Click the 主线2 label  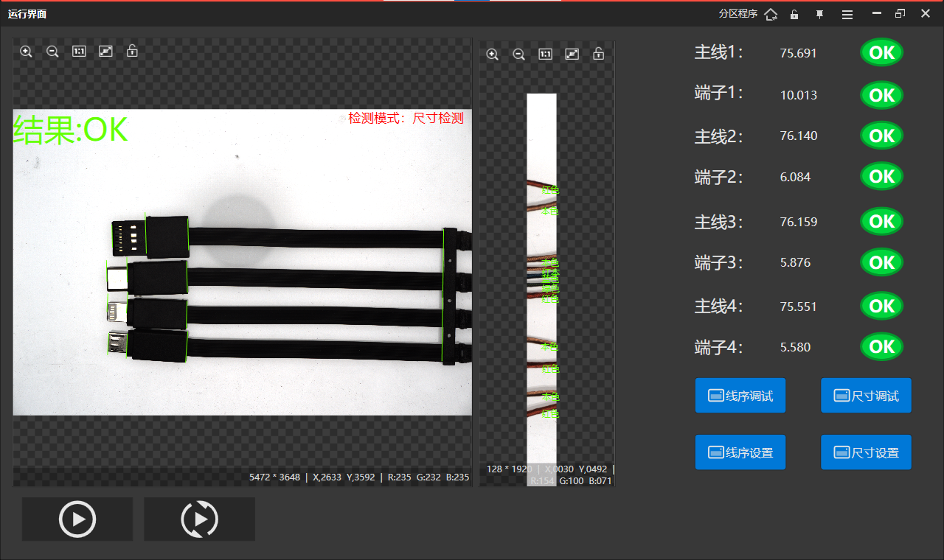[719, 136]
